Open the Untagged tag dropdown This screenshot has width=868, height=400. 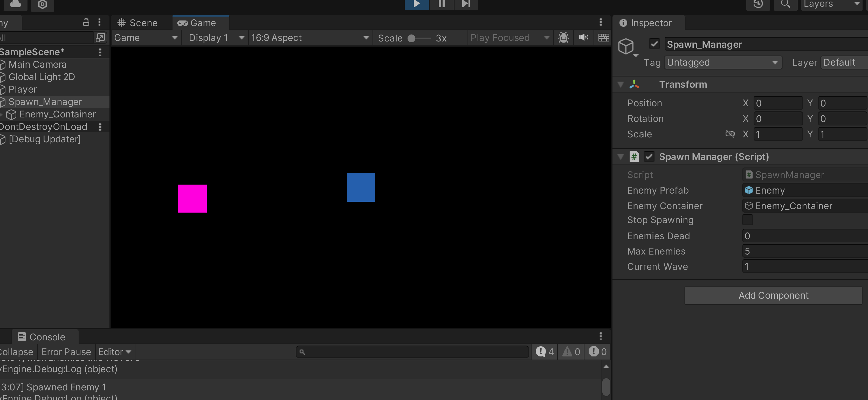tap(722, 62)
